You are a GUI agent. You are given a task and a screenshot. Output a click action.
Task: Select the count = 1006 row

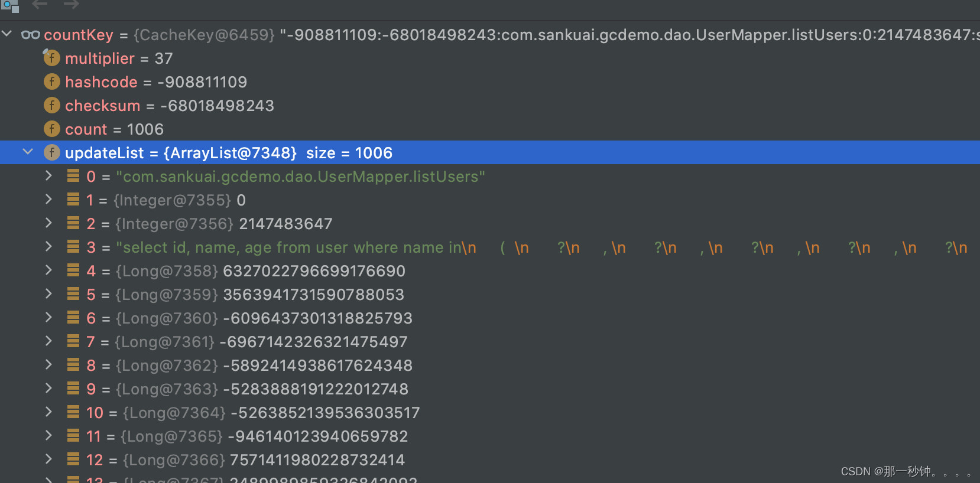pos(490,129)
